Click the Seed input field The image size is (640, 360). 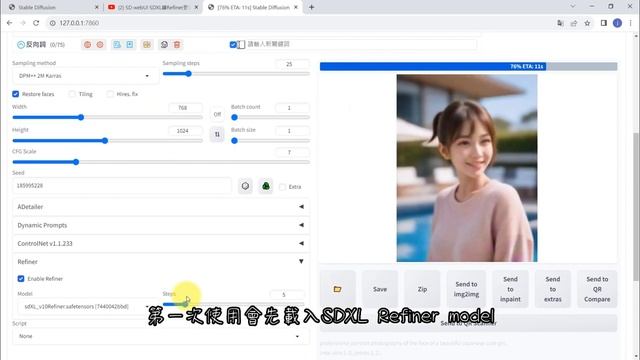tap(122, 186)
